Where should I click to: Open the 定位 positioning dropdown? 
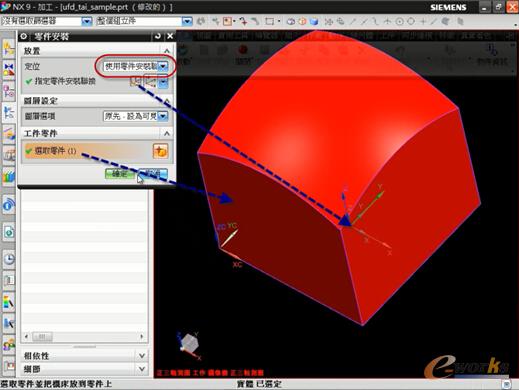point(135,66)
